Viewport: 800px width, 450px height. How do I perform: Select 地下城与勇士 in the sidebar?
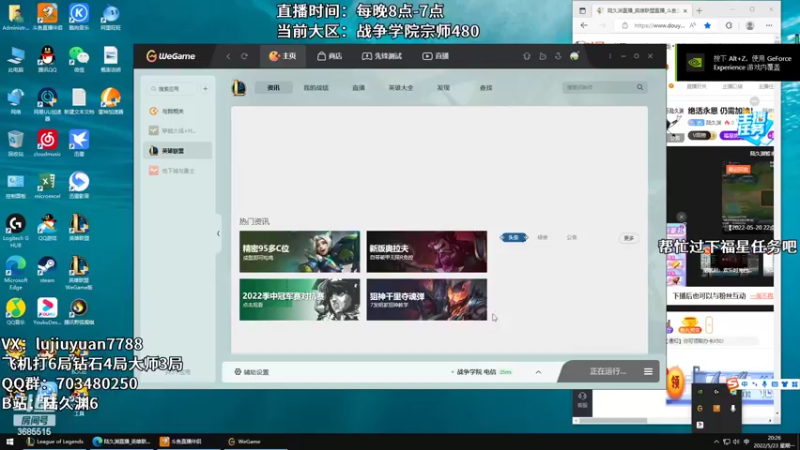click(x=178, y=170)
